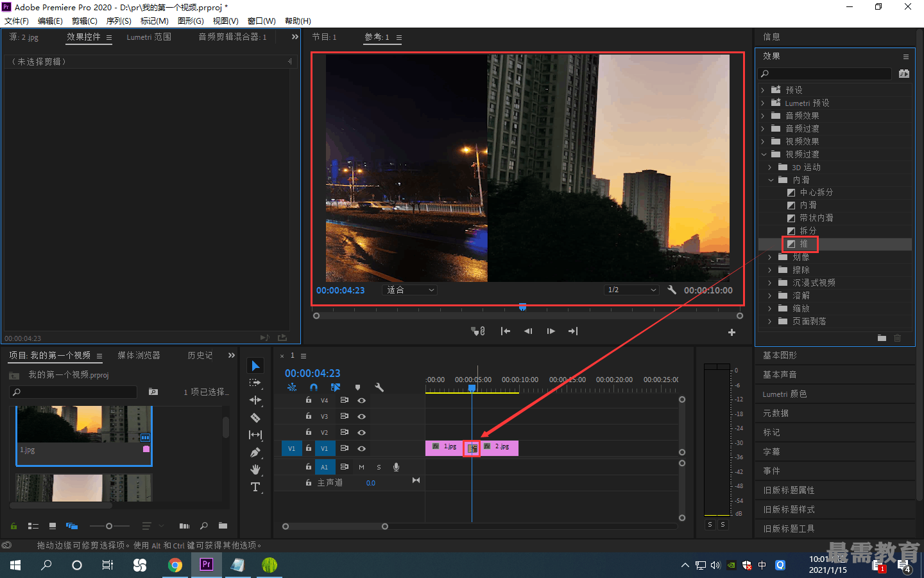Select the Ripple Edit tool
The height and width of the screenshot is (578, 924).
click(255, 400)
